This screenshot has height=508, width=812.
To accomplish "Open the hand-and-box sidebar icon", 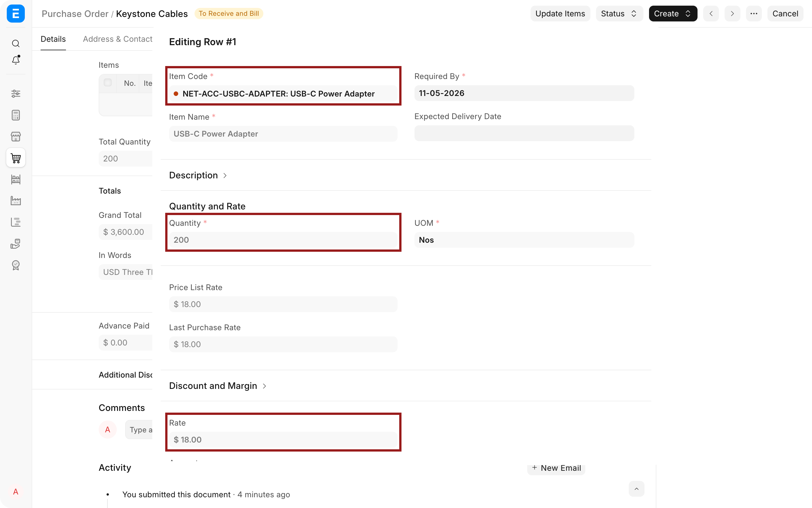I will 16,244.
